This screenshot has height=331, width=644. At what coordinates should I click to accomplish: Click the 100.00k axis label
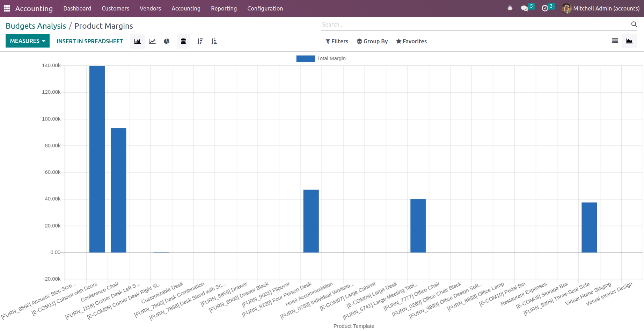(51, 119)
